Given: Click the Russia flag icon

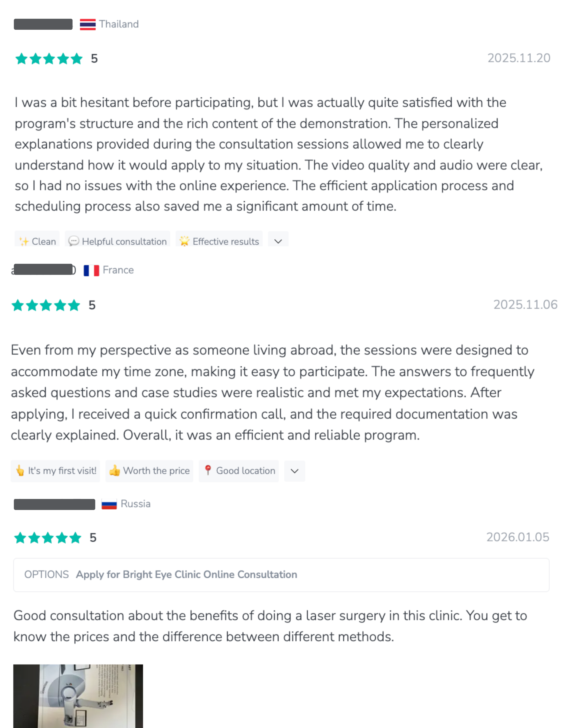Looking at the screenshot, I should tap(109, 504).
